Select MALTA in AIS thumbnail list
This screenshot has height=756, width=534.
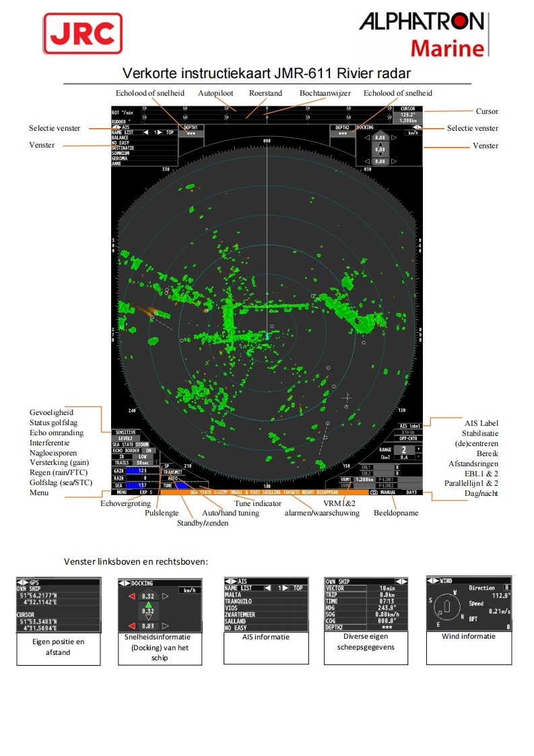[x=266, y=595]
